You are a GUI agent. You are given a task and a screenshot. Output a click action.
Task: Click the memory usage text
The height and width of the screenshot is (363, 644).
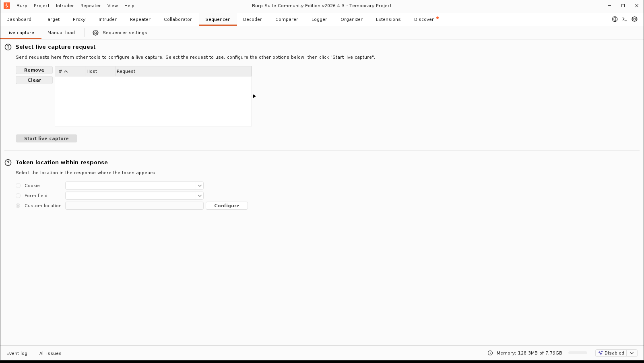point(529,353)
